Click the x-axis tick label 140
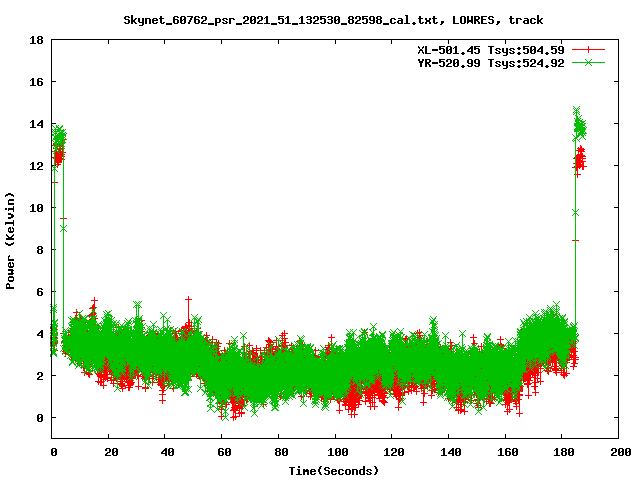Viewport: 640px width, 480px height. 451,452
